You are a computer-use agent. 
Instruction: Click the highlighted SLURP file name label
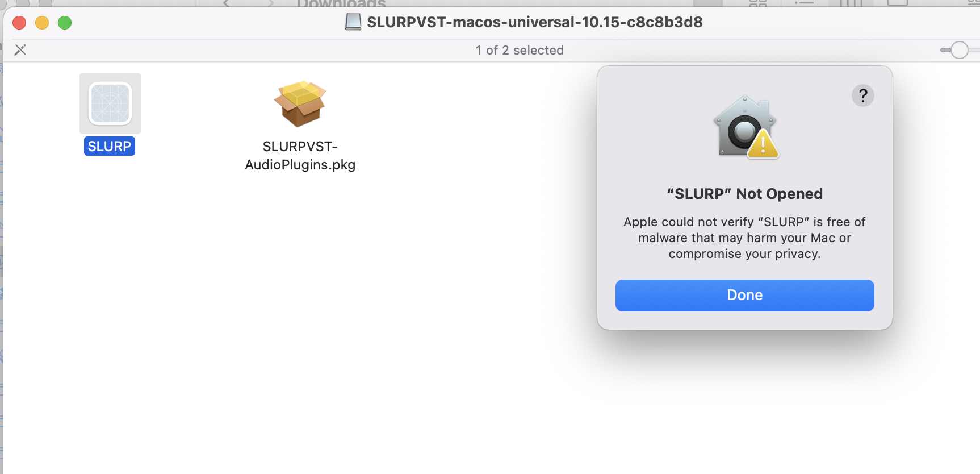click(110, 146)
